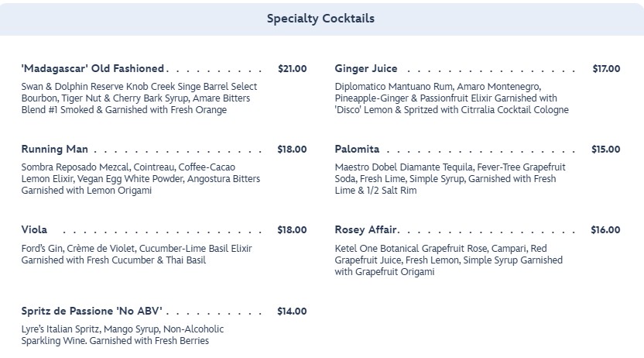Viewport: 644px width, 358px height.
Task: Select the Rosey Affair cocktail title
Action: (x=366, y=229)
